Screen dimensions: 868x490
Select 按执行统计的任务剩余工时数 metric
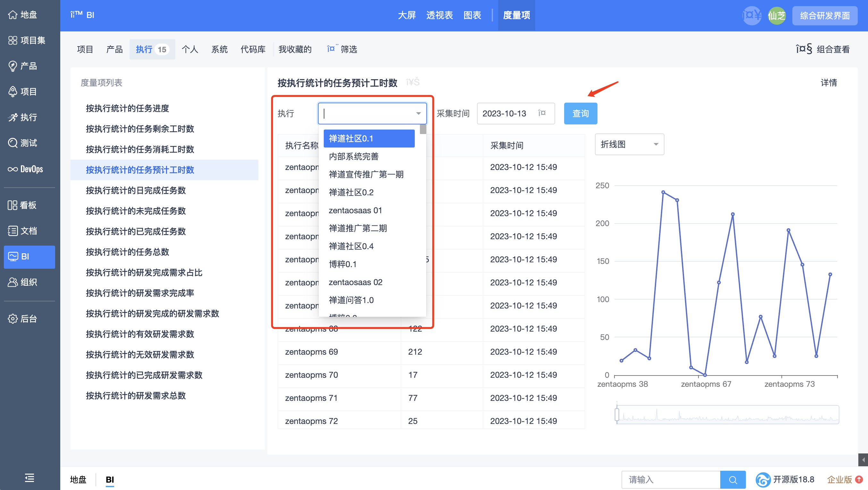click(x=164, y=129)
